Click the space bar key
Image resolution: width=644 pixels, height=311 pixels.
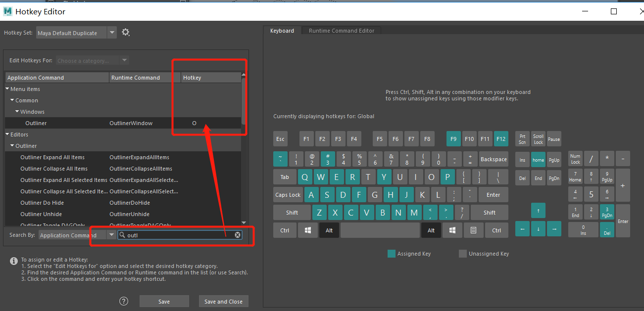[x=380, y=230]
